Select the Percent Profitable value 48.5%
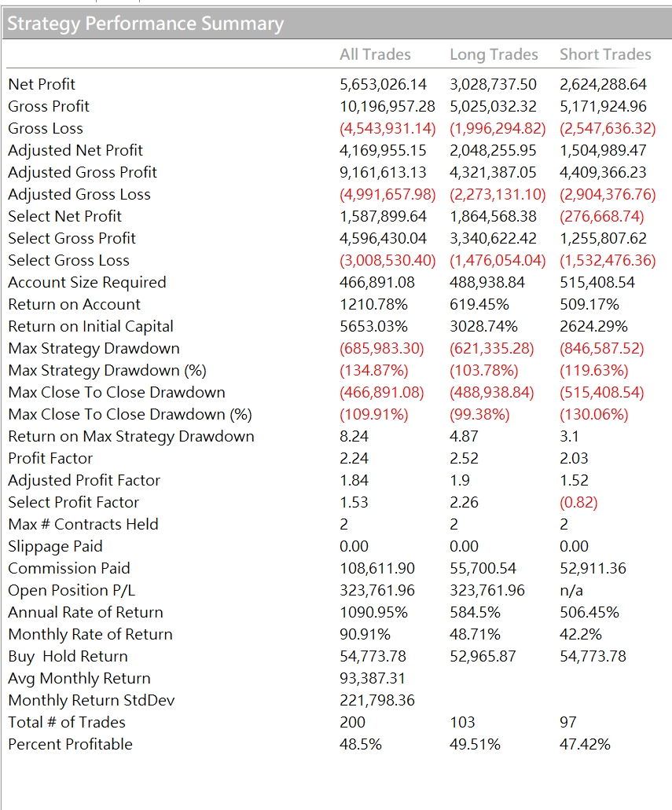This screenshot has width=672, height=810. click(360, 744)
